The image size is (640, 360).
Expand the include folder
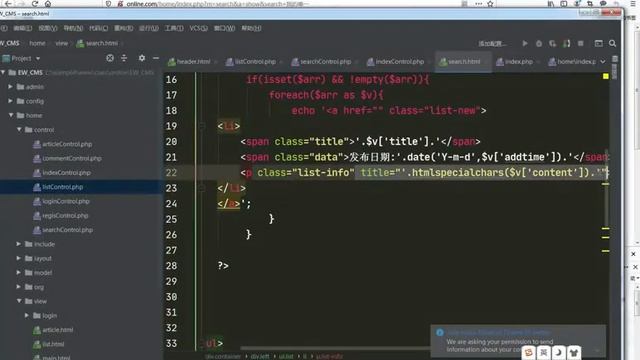(19, 244)
